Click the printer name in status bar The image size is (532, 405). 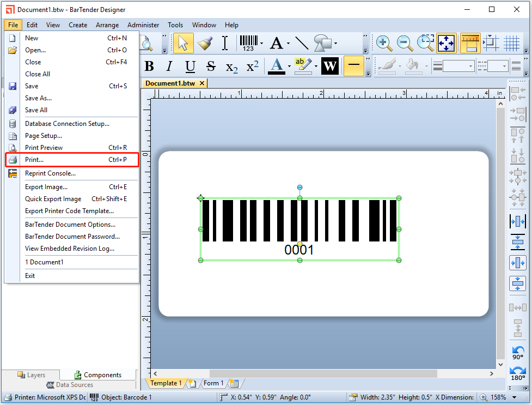tap(46, 397)
